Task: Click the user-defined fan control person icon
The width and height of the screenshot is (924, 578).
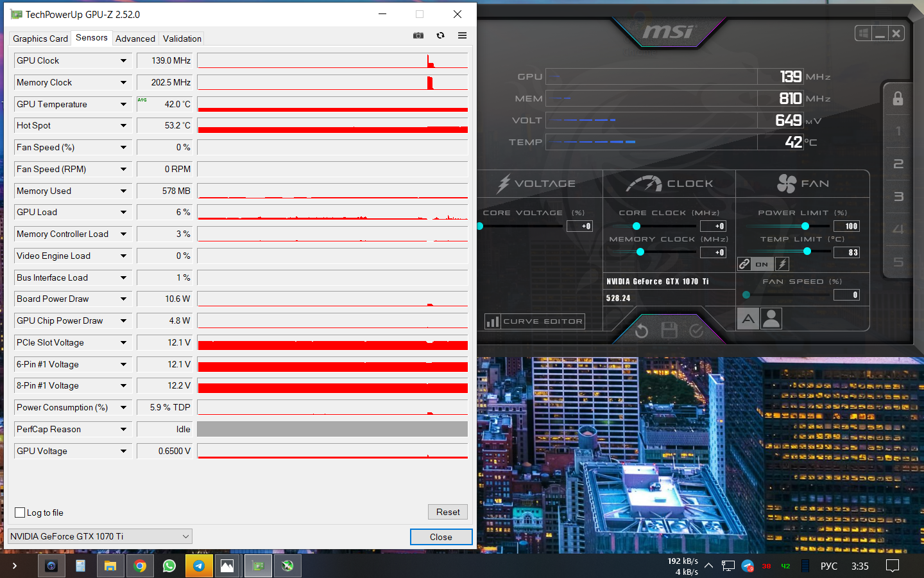Action: pyautogui.click(x=771, y=319)
